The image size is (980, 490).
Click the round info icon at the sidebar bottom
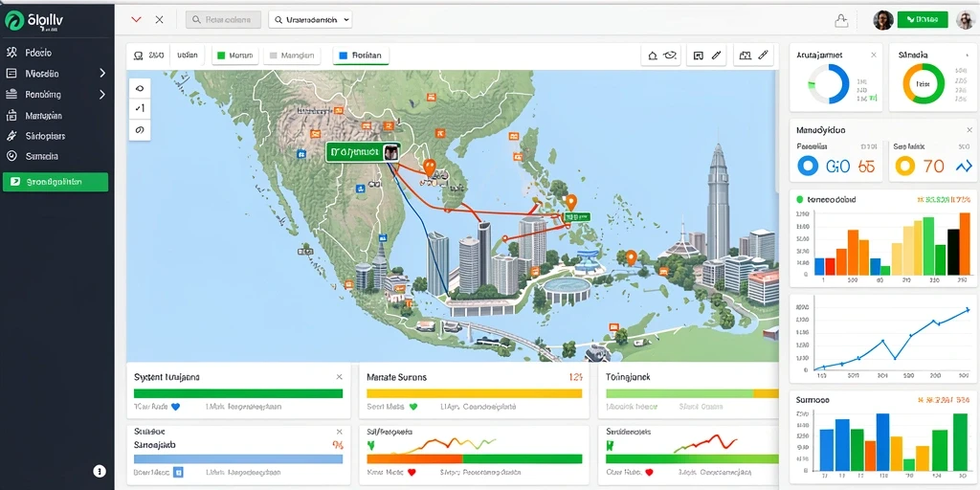[x=100, y=471]
